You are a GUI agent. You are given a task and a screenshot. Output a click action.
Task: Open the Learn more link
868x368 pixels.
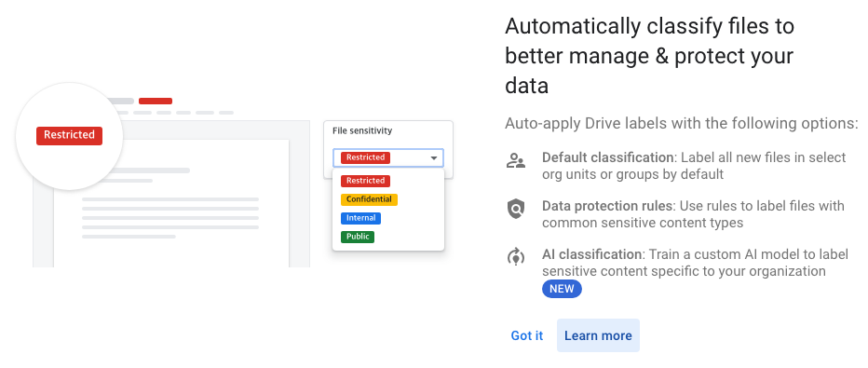pos(598,335)
